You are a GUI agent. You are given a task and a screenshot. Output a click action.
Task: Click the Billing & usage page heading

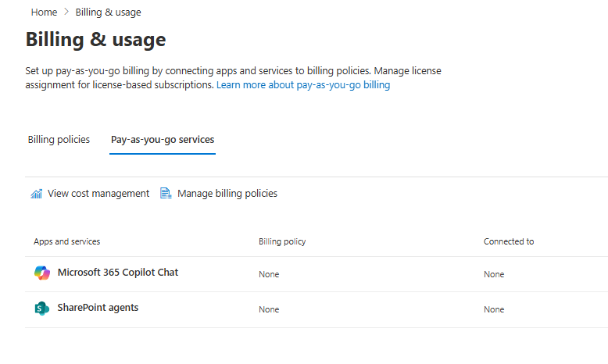tap(96, 40)
